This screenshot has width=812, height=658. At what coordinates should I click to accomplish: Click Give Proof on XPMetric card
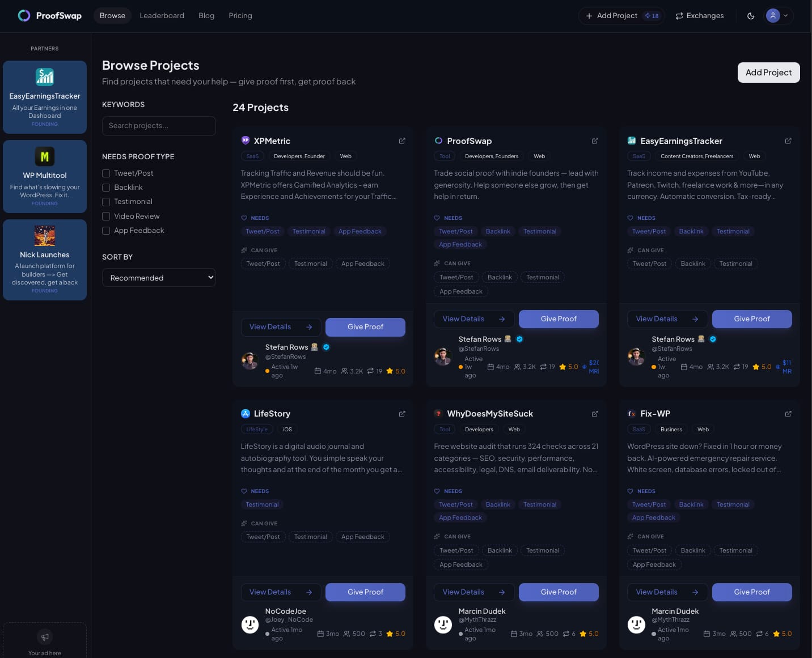[x=365, y=327]
